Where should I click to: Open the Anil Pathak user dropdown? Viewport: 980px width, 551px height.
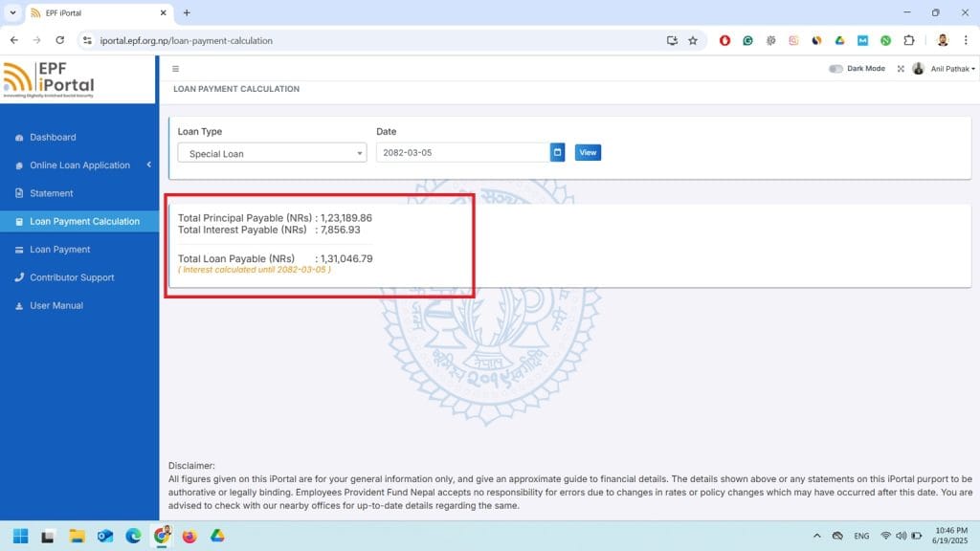952,69
